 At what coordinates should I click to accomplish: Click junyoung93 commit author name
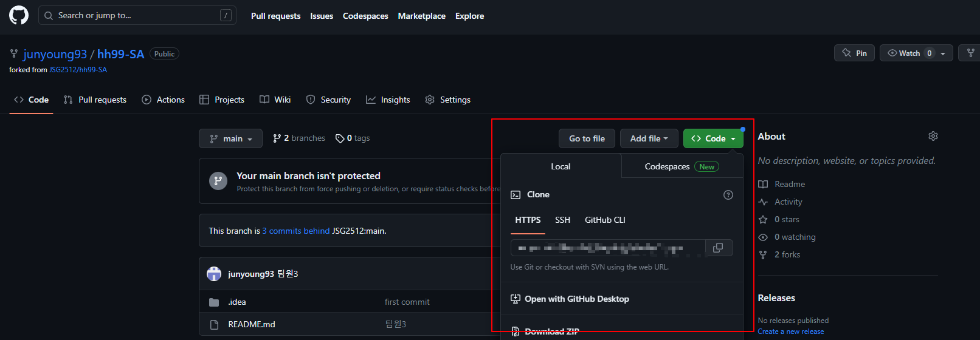tap(251, 274)
